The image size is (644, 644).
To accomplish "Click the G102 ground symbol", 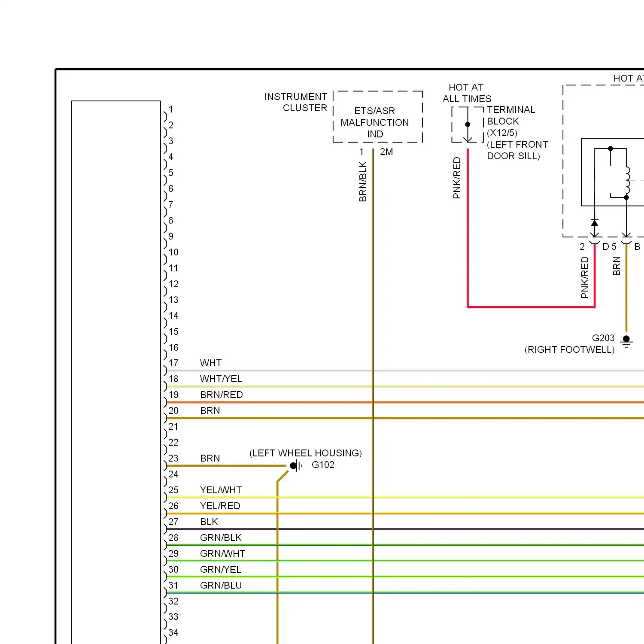I will tap(296, 465).
